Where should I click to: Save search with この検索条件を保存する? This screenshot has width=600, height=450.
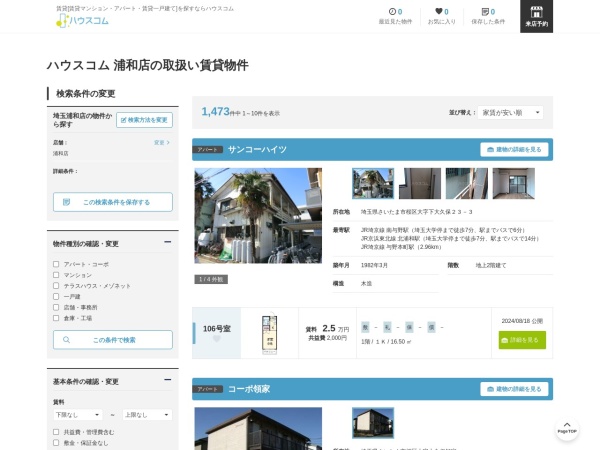(x=112, y=202)
